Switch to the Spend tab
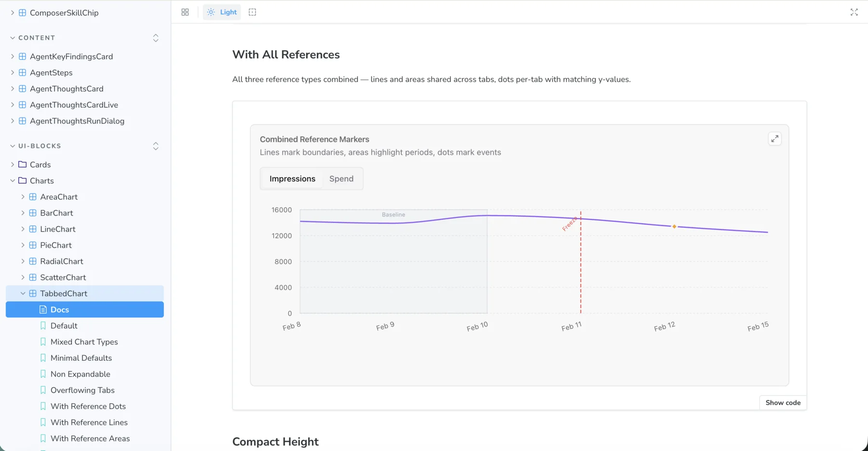 (x=341, y=178)
